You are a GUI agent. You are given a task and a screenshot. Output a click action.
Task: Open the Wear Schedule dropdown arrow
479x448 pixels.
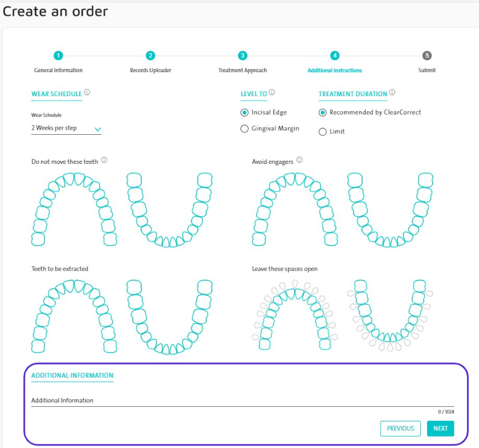97,129
